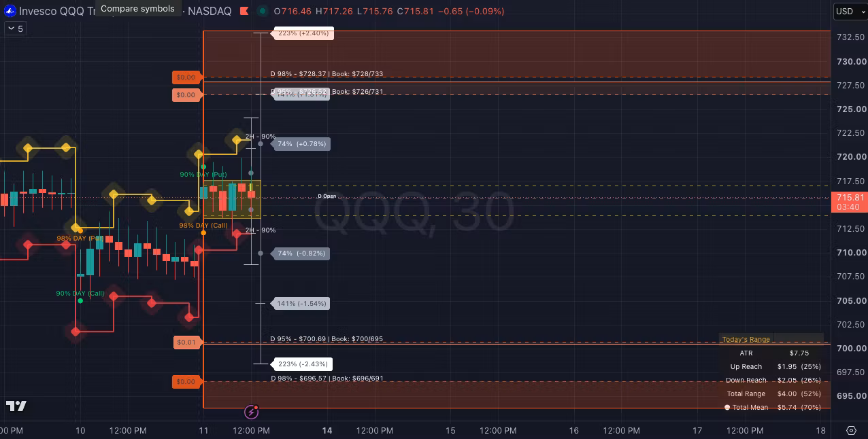
Task: Click the D Open label on chart
Action: coord(327,196)
